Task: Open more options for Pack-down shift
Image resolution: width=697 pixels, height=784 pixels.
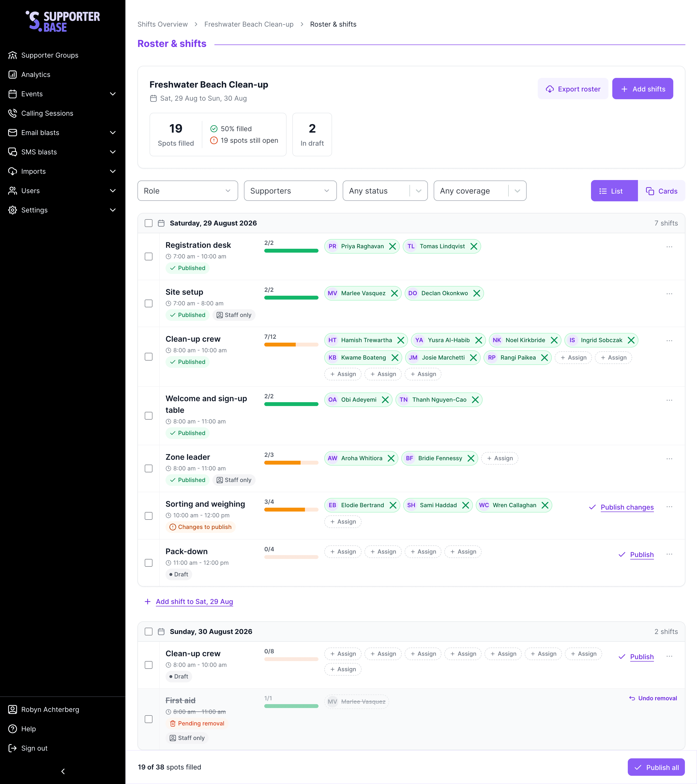Action: [x=669, y=554]
